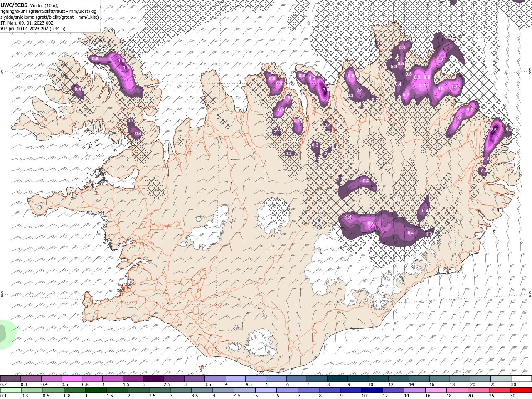Choose the slate blue snow swatch labeled 6
532x399 pixels.
[x=297, y=379]
